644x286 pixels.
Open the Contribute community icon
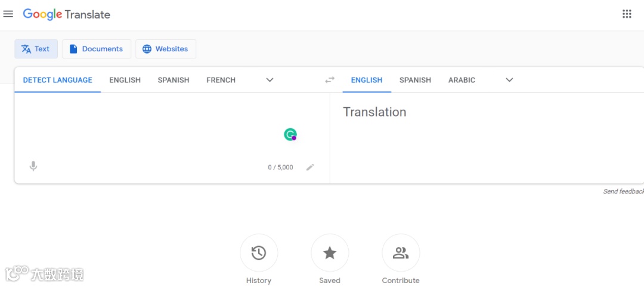401,253
